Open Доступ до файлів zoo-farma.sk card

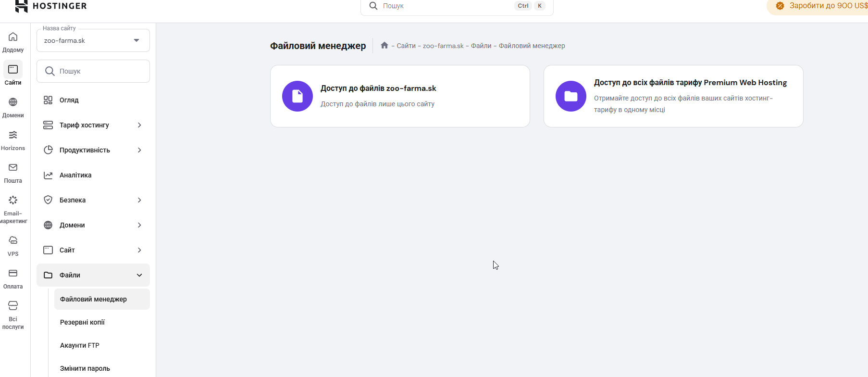click(400, 96)
